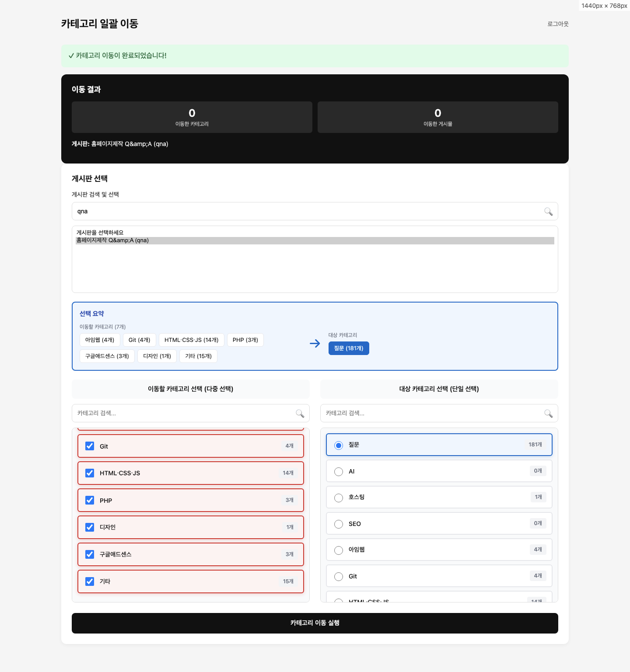Screen dimensions: 630x672
Task: Uncheck the 구글애드센스 checkbox
Action: coord(90,554)
